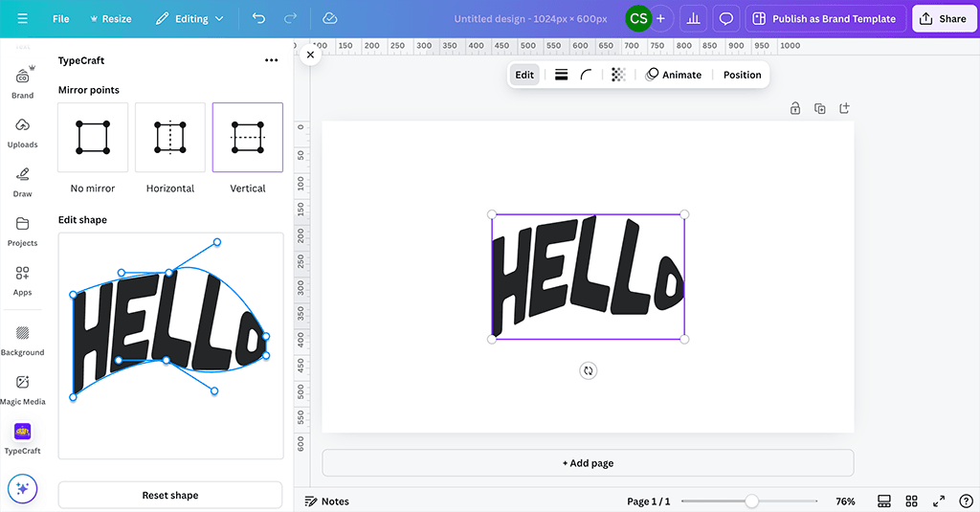Toggle the page thumbnails view icon

tap(883, 501)
